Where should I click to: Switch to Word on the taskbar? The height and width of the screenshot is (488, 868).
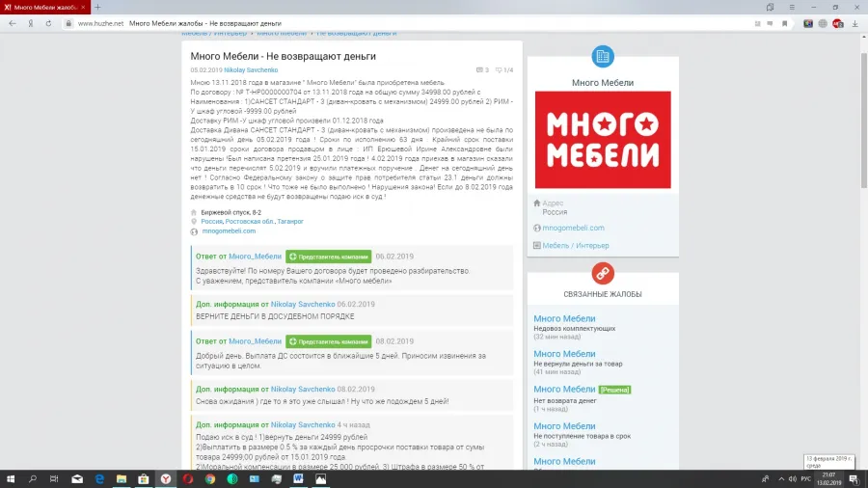coord(298,478)
